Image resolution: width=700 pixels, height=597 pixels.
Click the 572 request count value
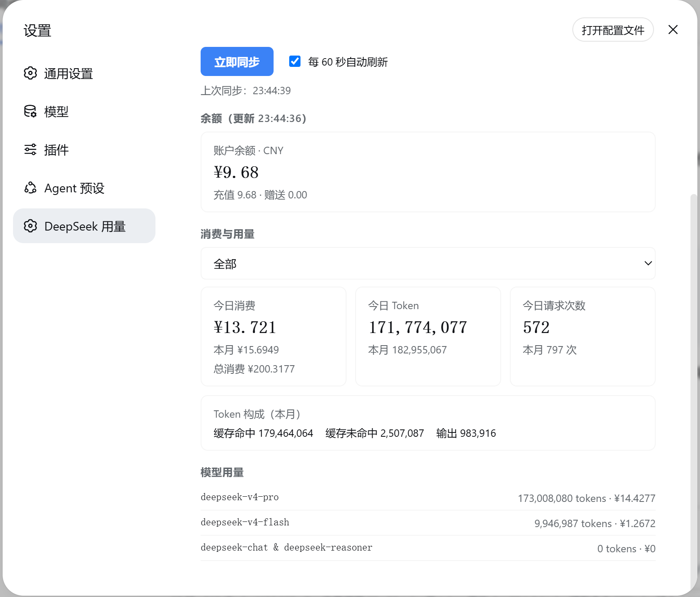tap(536, 327)
